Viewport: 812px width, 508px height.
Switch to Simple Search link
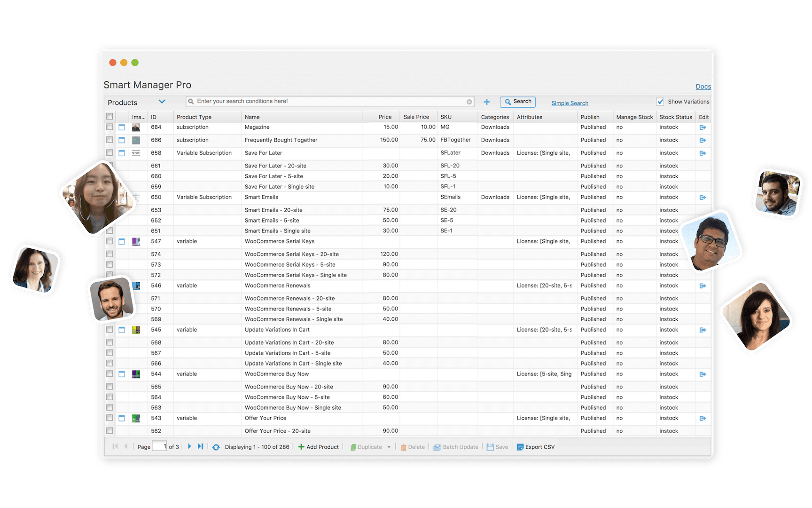click(570, 103)
